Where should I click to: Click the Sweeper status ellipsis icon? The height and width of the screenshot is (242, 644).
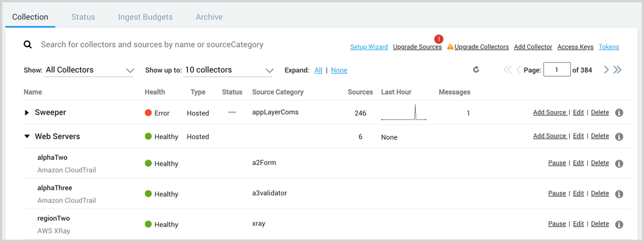pos(232,113)
